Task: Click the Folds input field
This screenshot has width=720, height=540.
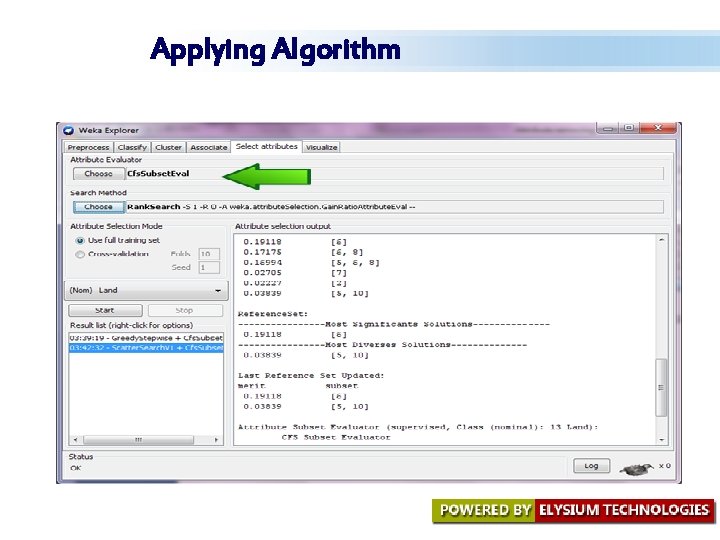Action: coord(209,254)
